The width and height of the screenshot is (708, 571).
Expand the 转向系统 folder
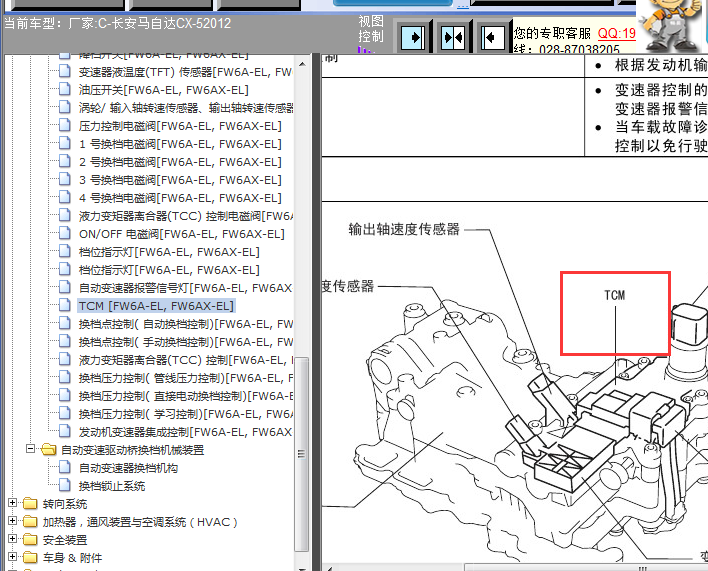(x=13, y=503)
